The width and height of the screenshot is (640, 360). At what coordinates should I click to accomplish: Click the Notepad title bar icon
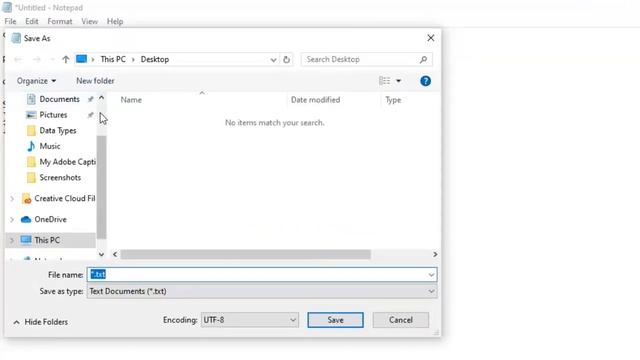click(7, 7)
